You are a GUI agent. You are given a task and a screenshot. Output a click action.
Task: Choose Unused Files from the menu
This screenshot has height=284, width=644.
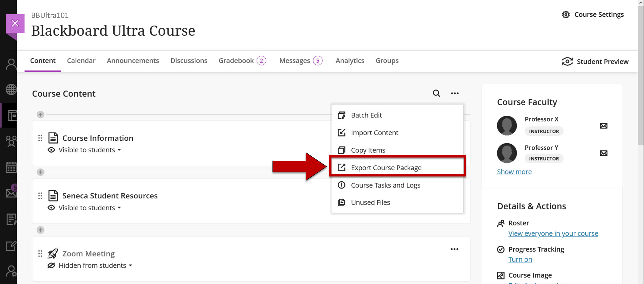click(x=398, y=202)
